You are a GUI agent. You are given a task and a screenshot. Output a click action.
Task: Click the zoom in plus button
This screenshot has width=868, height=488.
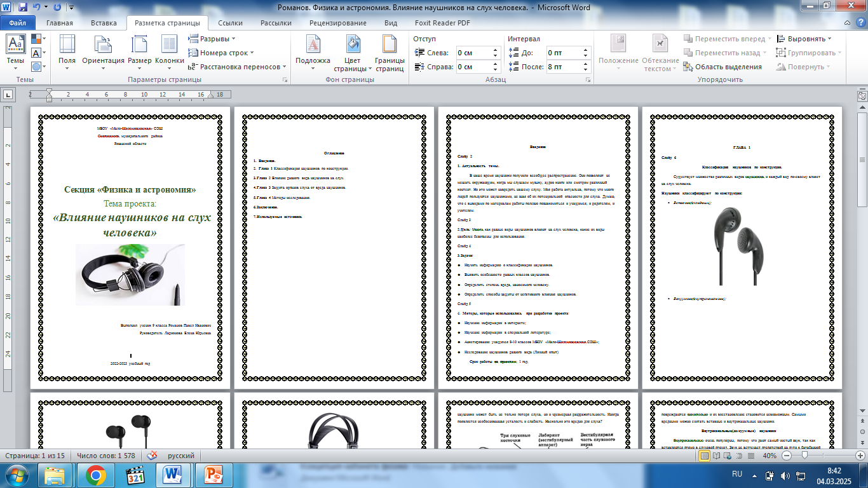(860, 456)
